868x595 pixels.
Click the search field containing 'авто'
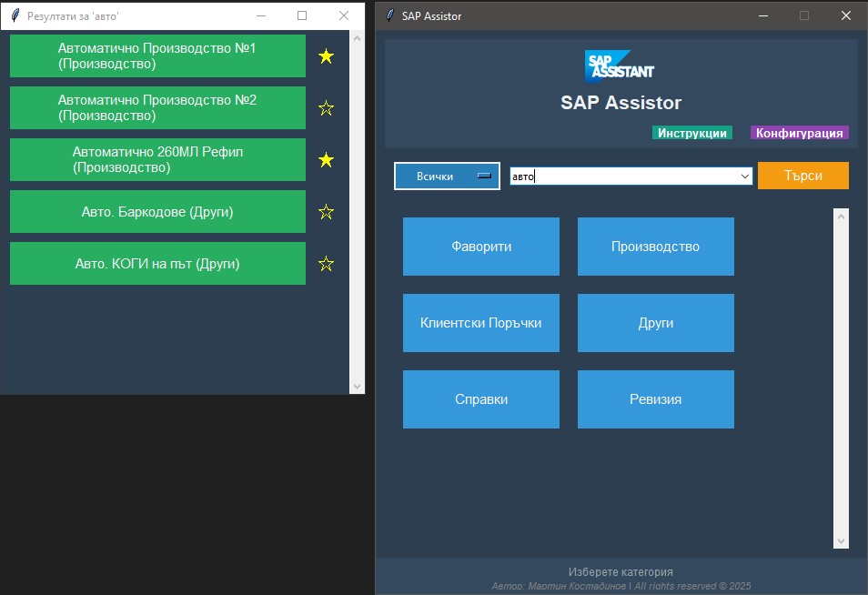tap(628, 176)
